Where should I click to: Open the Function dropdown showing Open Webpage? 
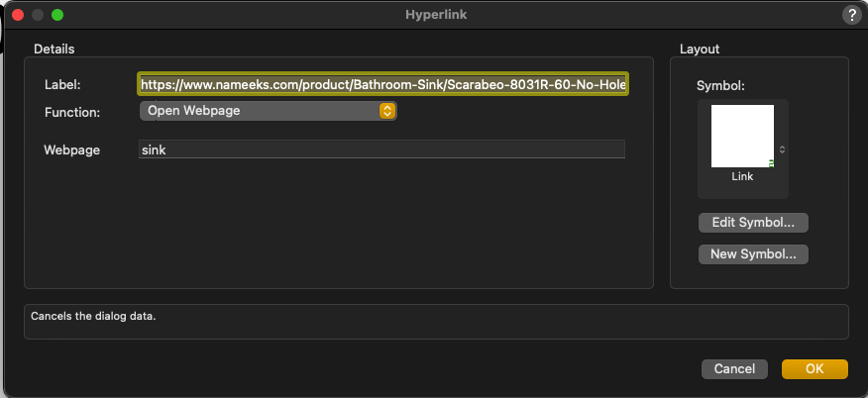268,111
